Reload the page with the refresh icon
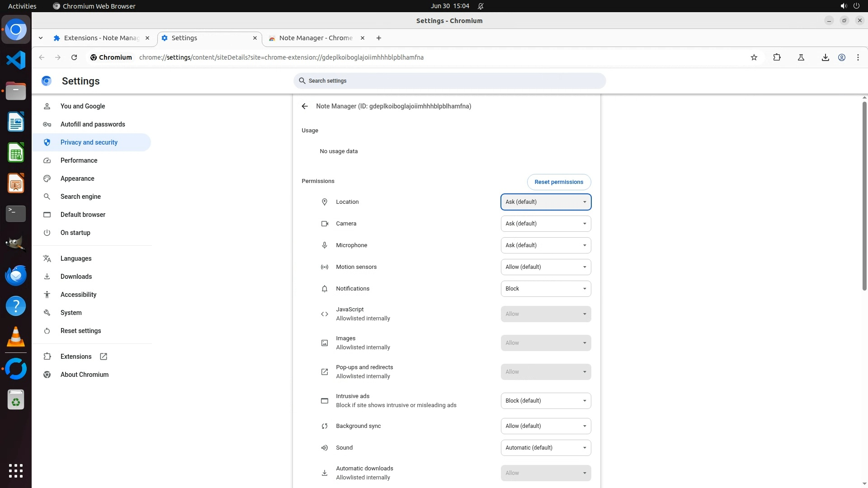 pos(74,57)
